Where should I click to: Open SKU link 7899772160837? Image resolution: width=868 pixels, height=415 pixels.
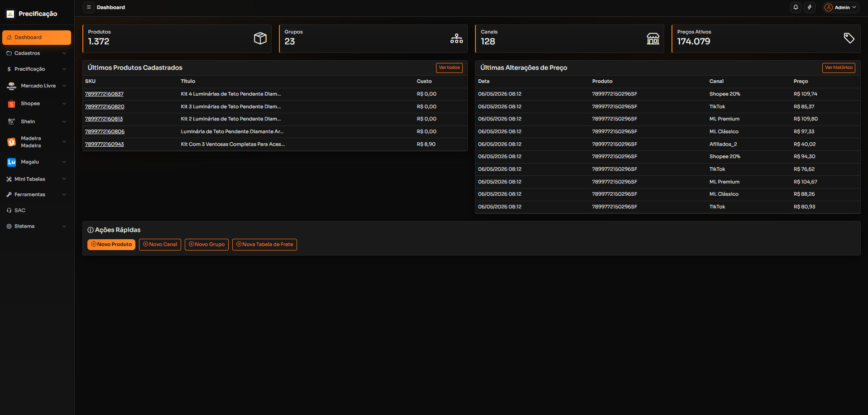click(104, 94)
